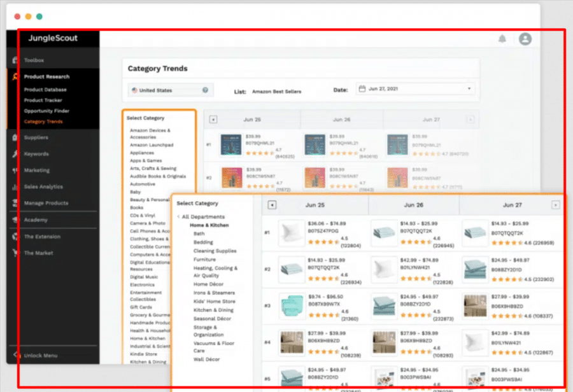Select Irons & Steamers subcategory
The width and height of the screenshot is (573, 392).
(214, 293)
